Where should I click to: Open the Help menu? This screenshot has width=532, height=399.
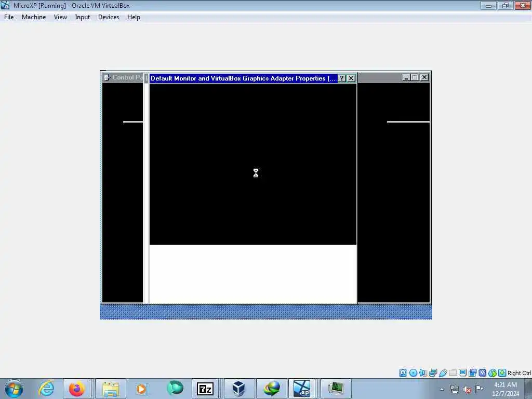pyautogui.click(x=134, y=17)
